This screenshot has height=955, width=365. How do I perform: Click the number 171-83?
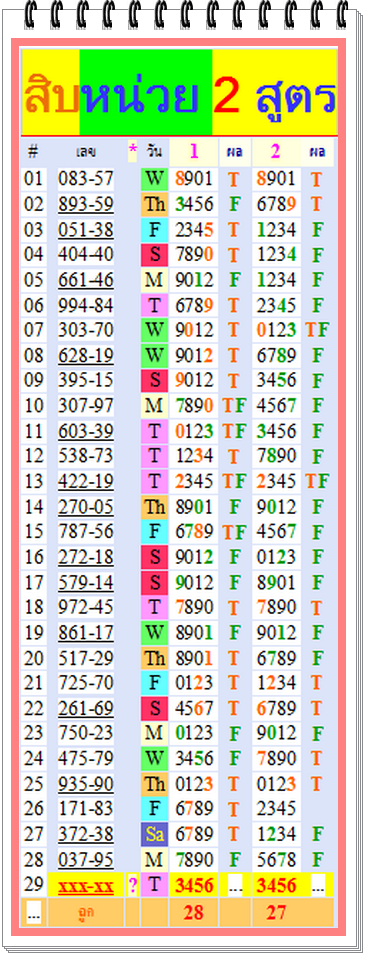click(x=86, y=809)
